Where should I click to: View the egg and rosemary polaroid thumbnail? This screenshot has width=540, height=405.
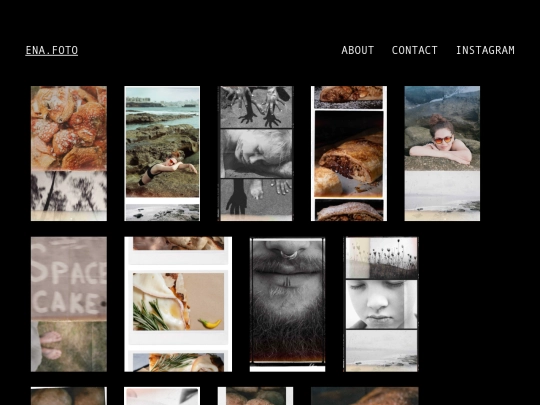point(178,304)
